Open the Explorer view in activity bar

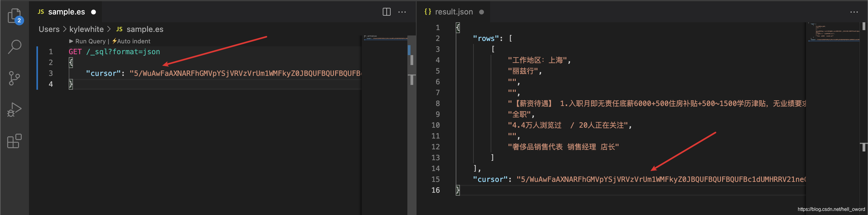[14, 16]
